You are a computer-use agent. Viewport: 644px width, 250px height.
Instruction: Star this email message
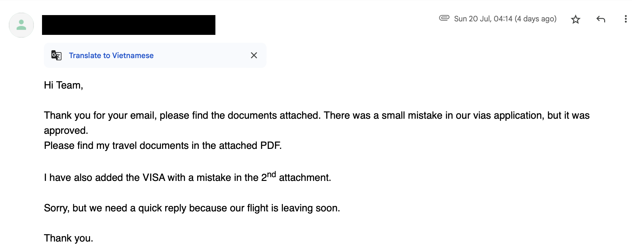(x=575, y=19)
